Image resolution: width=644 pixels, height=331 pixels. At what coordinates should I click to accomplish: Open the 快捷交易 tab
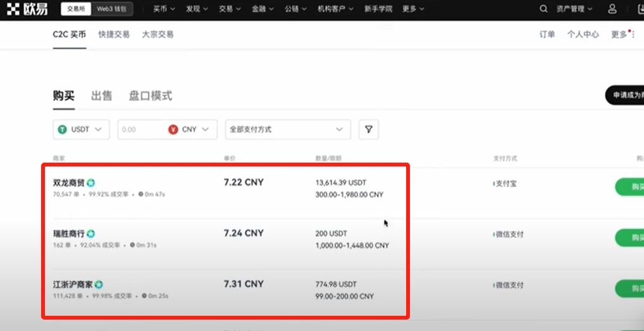[114, 35]
